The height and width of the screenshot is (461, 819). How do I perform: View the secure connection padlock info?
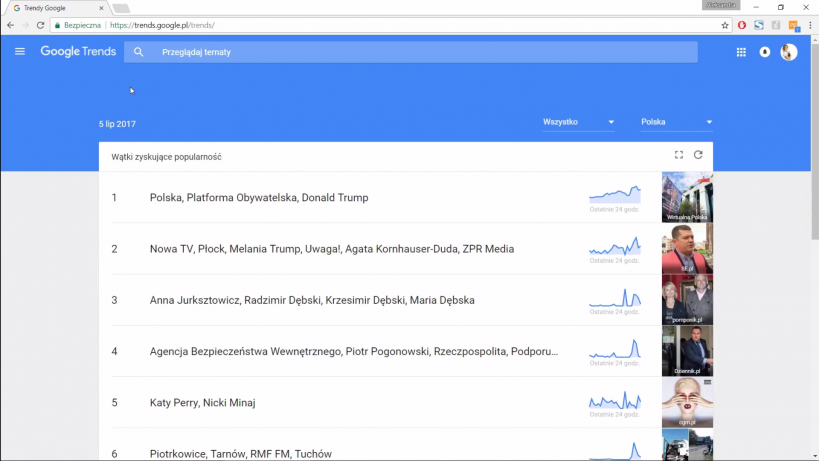pyautogui.click(x=57, y=25)
